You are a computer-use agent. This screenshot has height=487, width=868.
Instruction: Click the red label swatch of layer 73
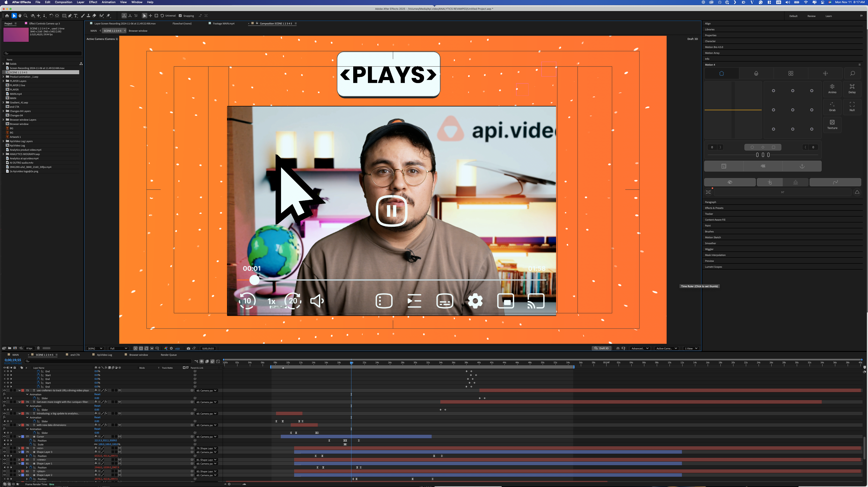coord(23,390)
